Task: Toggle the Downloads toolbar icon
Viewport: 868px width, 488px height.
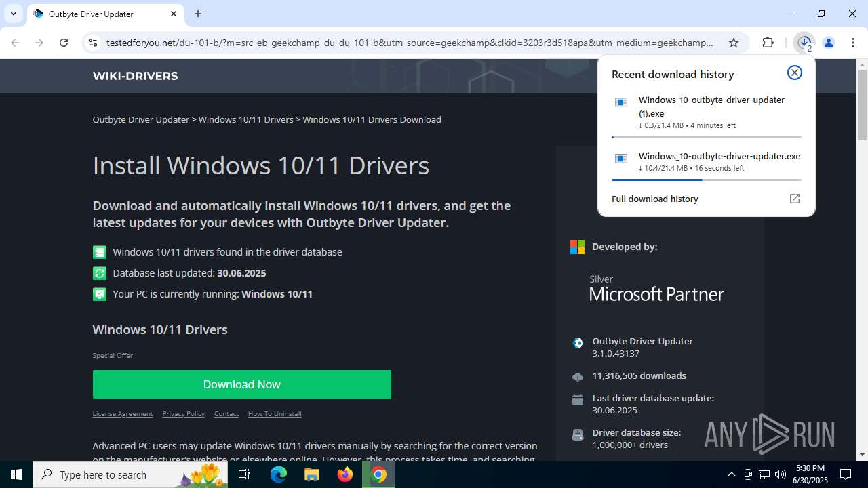Action: pyautogui.click(x=804, y=43)
